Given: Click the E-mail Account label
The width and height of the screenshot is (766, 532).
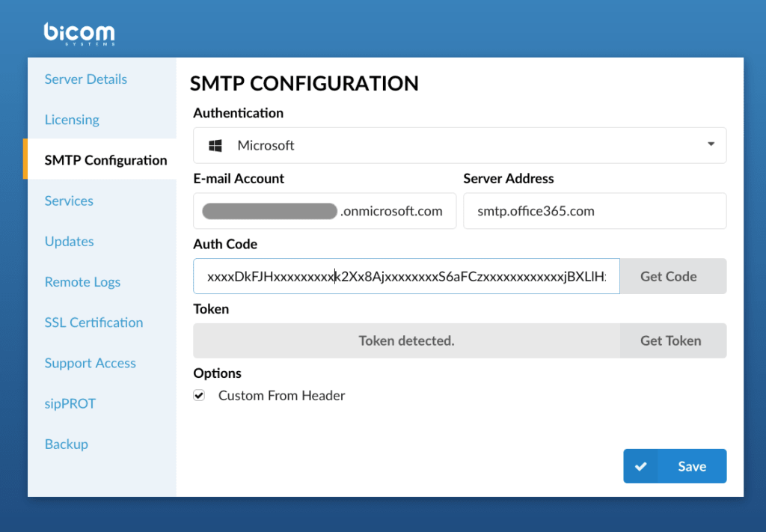Looking at the screenshot, I should 239,178.
